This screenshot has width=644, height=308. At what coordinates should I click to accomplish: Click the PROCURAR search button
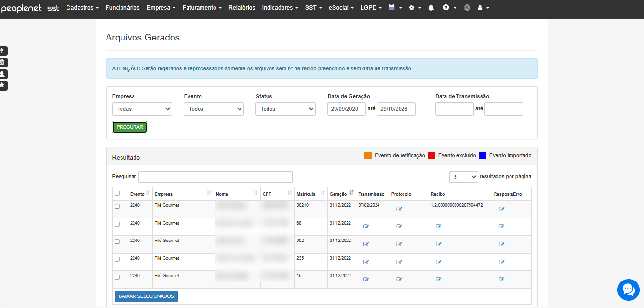(130, 127)
